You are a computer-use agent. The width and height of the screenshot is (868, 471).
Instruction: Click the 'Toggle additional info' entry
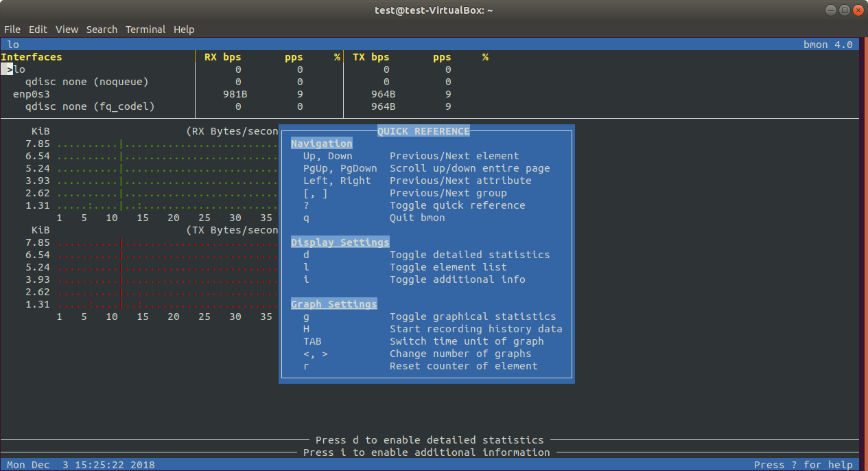pos(458,279)
